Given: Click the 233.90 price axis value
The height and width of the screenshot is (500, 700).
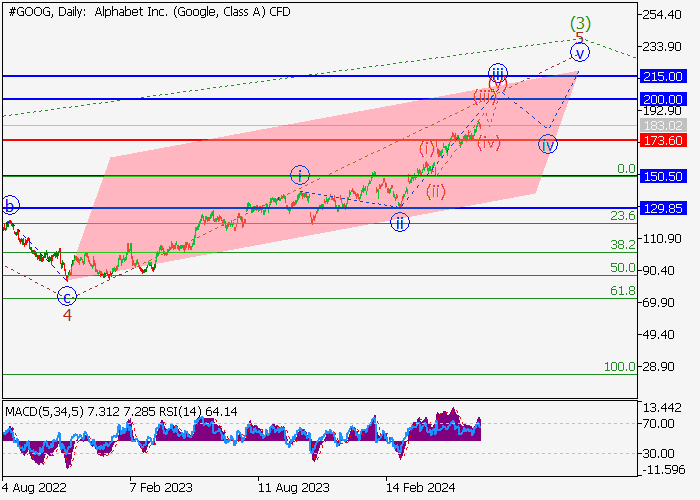Looking at the screenshot, I should click(x=662, y=46).
